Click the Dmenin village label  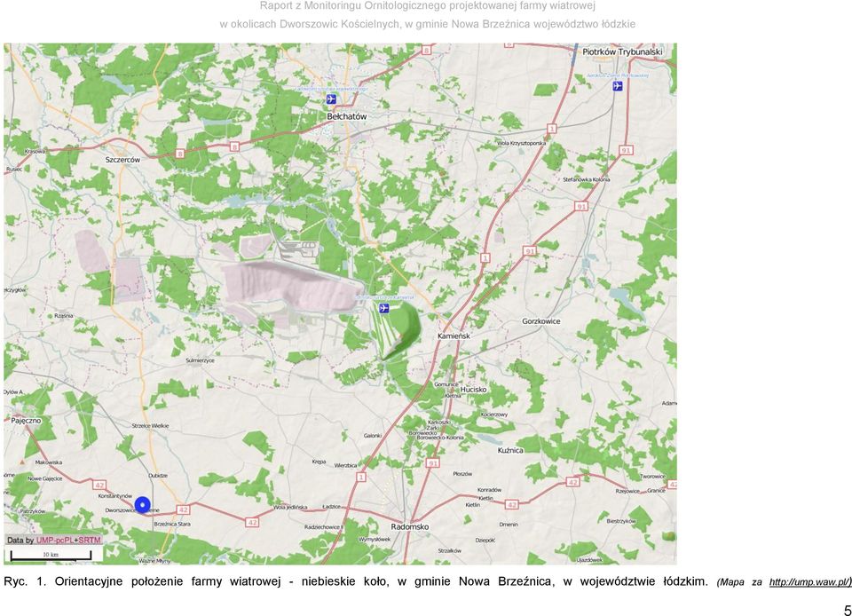coord(509,525)
